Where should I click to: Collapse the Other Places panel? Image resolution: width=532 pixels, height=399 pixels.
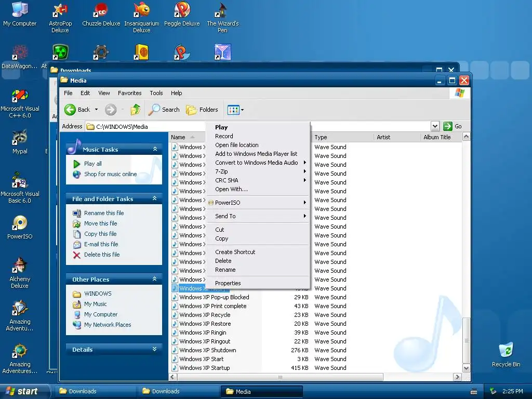(x=155, y=279)
